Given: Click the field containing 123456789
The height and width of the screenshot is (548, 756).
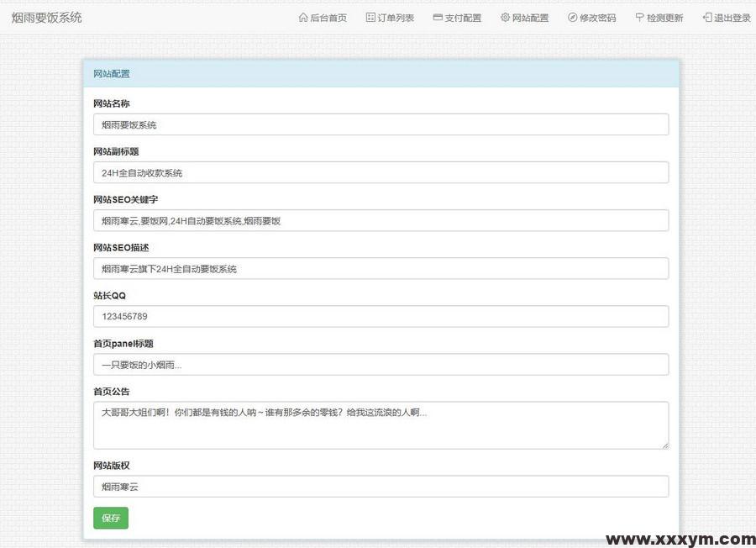Looking at the screenshot, I should point(381,316).
